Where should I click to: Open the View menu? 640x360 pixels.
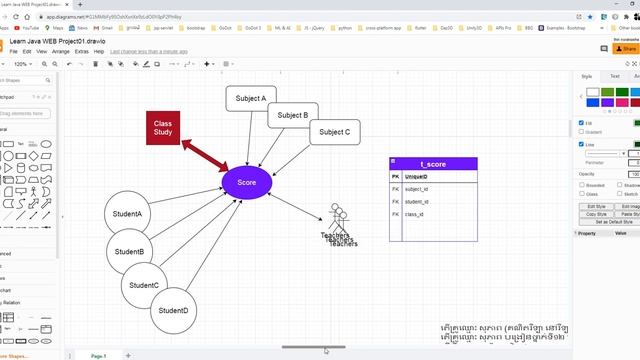tap(42, 52)
